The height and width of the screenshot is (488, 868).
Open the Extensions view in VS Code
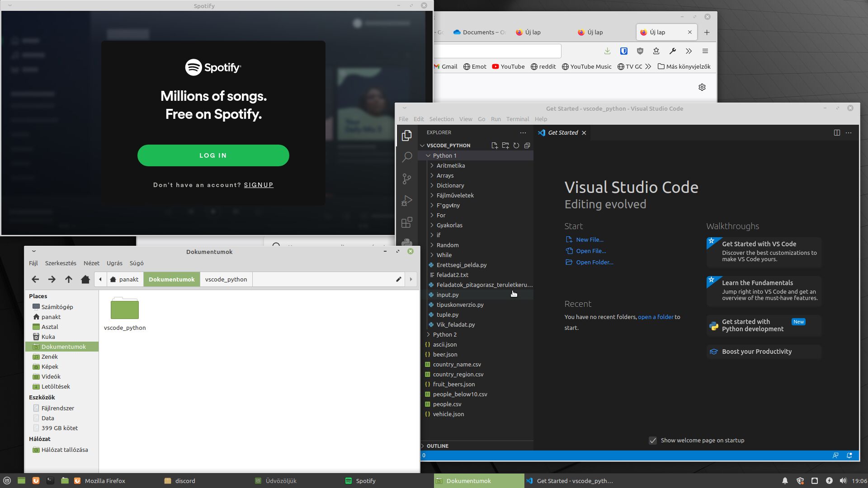[x=407, y=222]
